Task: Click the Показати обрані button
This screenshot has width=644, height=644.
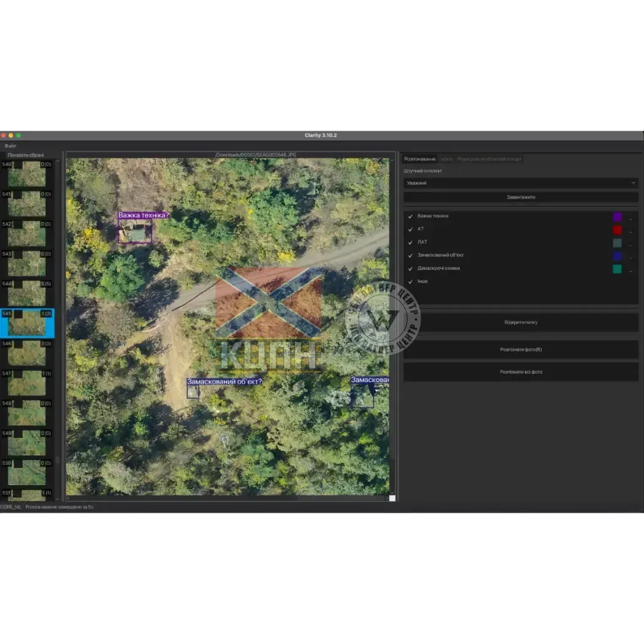Action: pos(26,155)
